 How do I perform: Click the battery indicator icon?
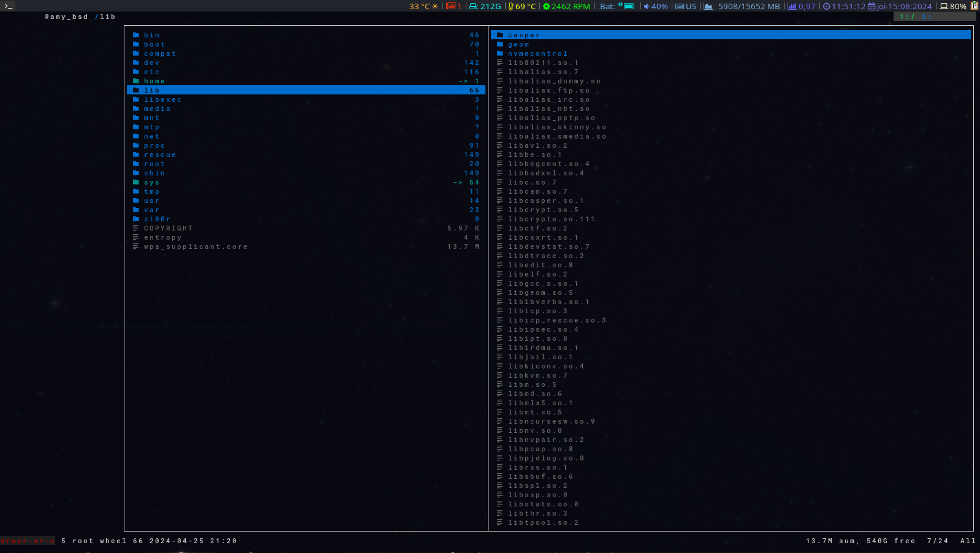(628, 6)
